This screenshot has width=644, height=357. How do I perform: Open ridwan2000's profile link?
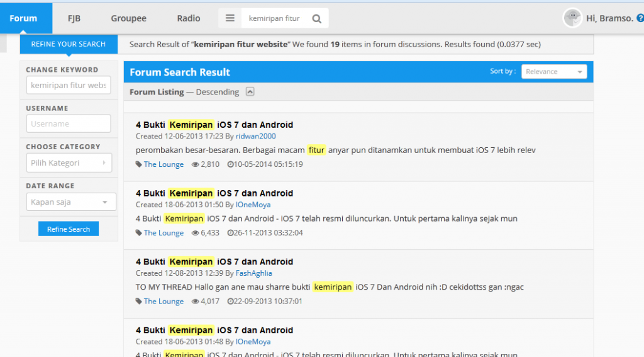tap(255, 136)
